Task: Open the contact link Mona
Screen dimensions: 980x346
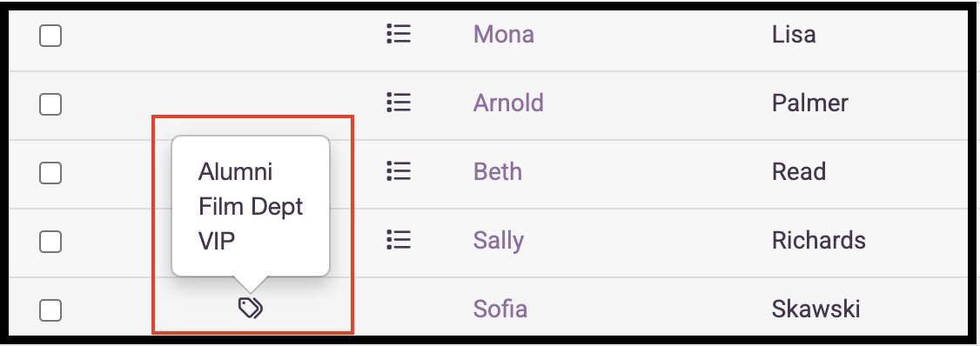Action: point(504,35)
